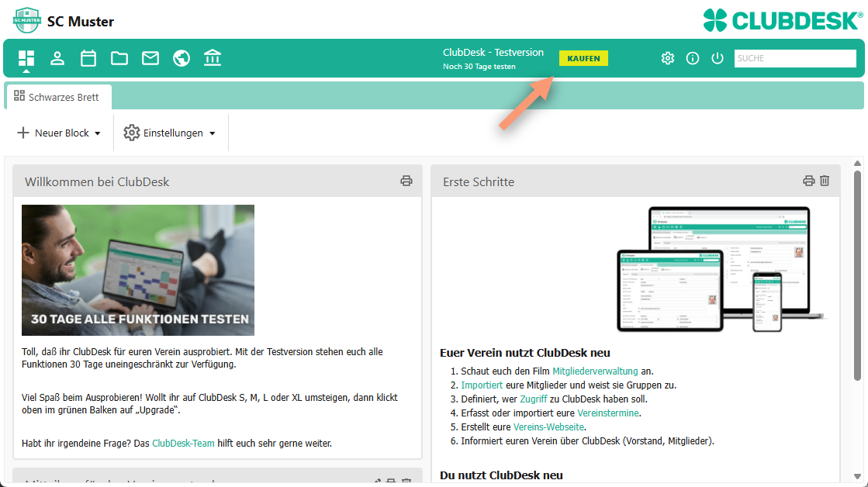This screenshot has width=868, height=487.
Task: Follow the Zugriff link
Action: [534, 399]
